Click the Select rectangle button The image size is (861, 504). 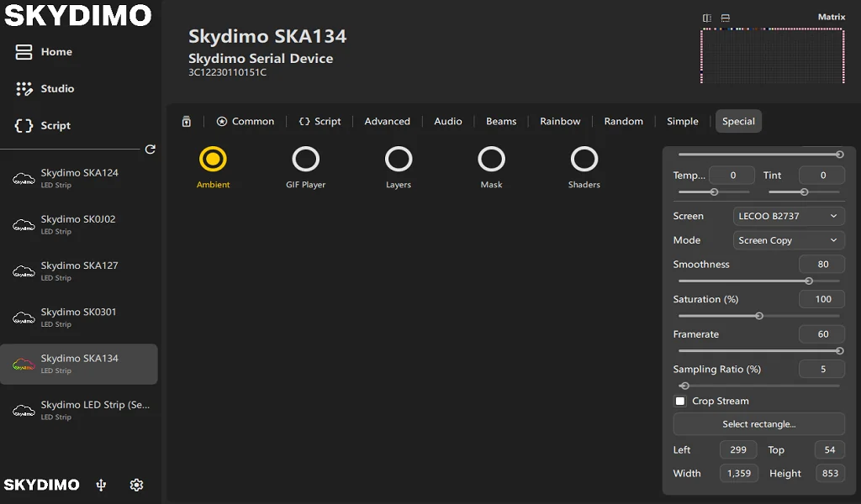(758, 424)
